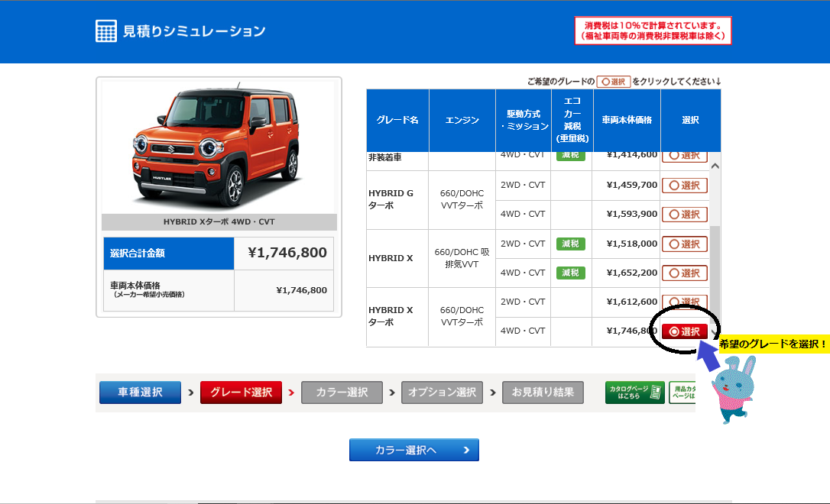Viewport: 830px width, 504px height.
Task: Select HYBRID G ターボ 4WD at ¥1,593,900
Action: 685,215
